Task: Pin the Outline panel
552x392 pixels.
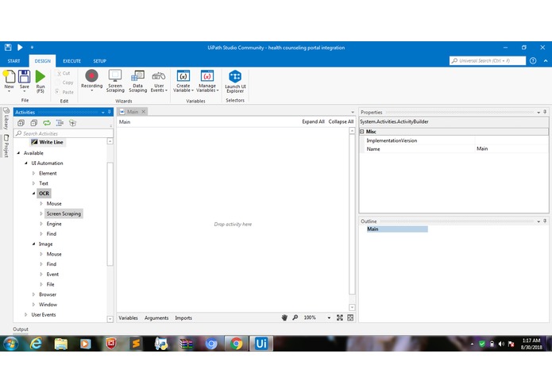Action: [x=545, y=221]
